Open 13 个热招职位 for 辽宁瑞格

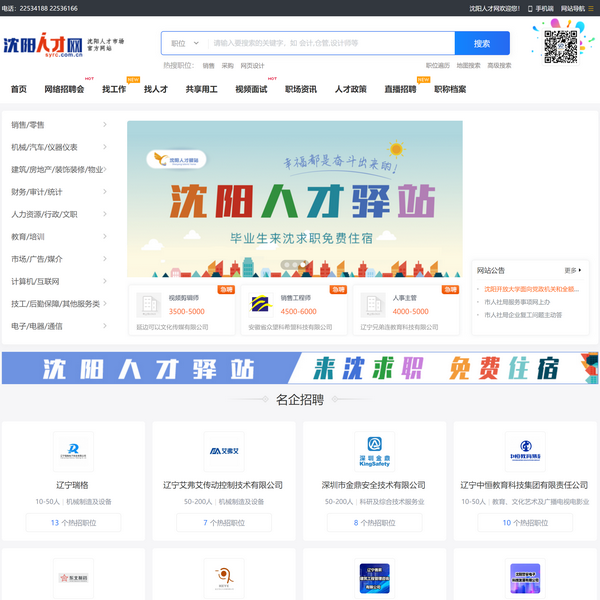[73, 522]
